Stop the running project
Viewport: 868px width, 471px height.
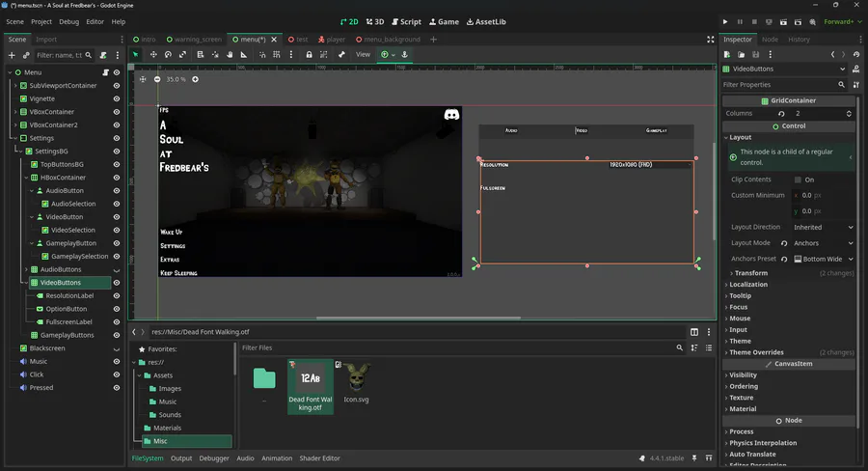coord(754,21)
